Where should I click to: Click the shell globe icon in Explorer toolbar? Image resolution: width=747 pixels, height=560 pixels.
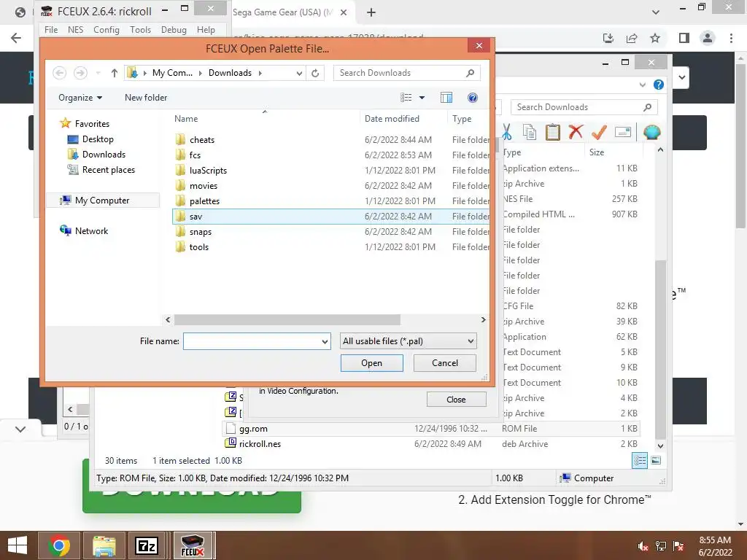[651, 132]
